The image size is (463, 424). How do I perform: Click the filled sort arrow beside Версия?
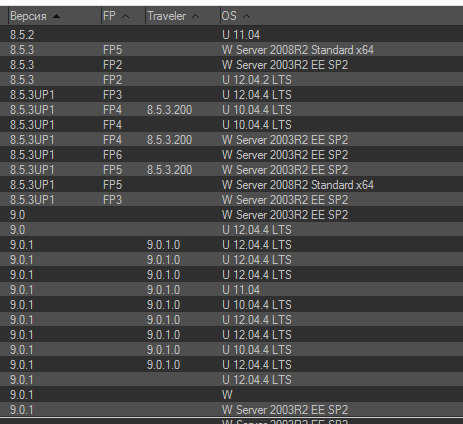pyautogui.click(x=57, y=16)
